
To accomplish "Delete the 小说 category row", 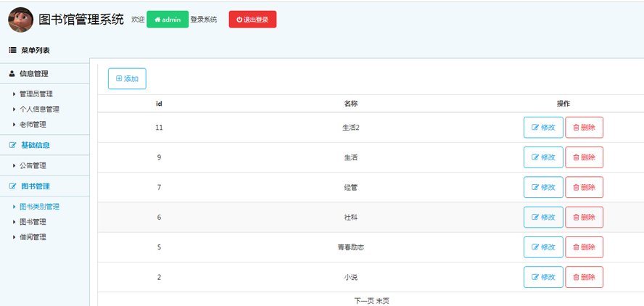I will click(584, 277).
